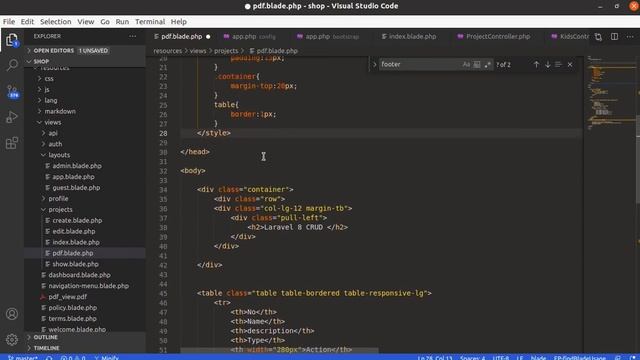Switch to the app.php bootstrap tab

[331, 37]
